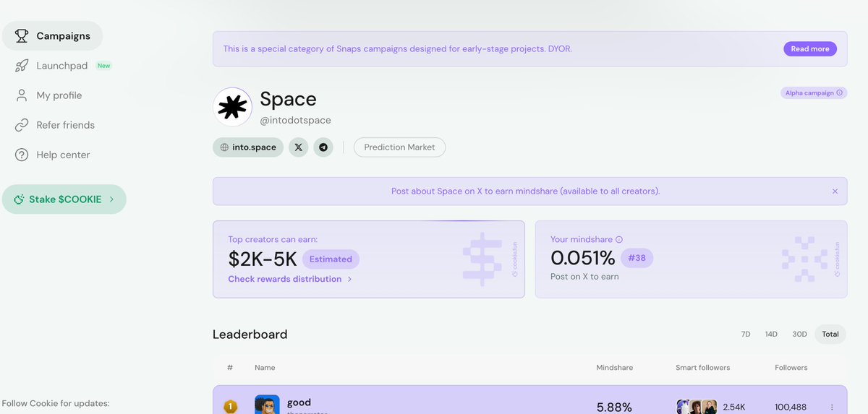Click the Help center question icon
The height and width of the screenshot is (414, 868).
tap(22, 155)
